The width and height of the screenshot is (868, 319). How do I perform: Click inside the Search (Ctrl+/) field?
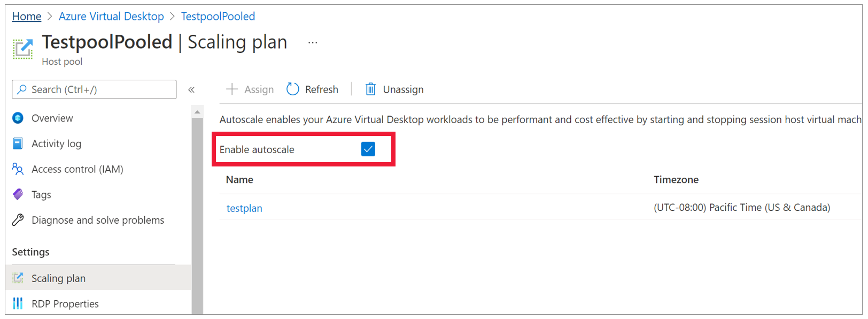coord(94,89)
